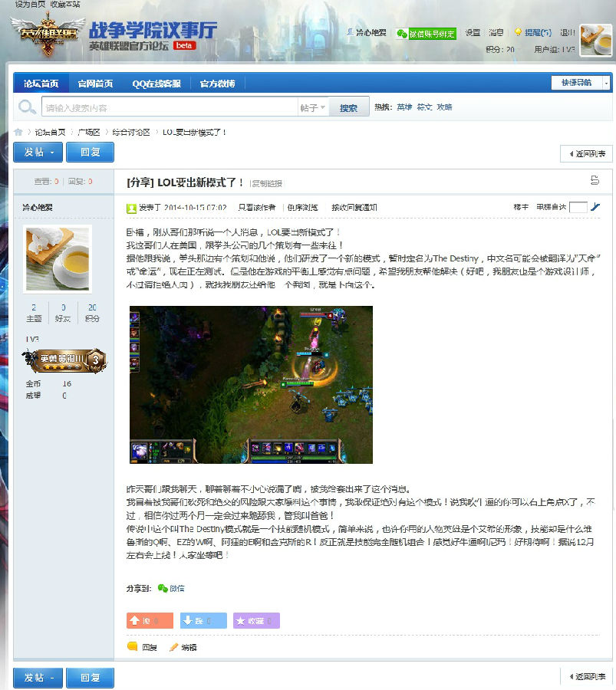Click the top 回复 reply button

(90, 153)
